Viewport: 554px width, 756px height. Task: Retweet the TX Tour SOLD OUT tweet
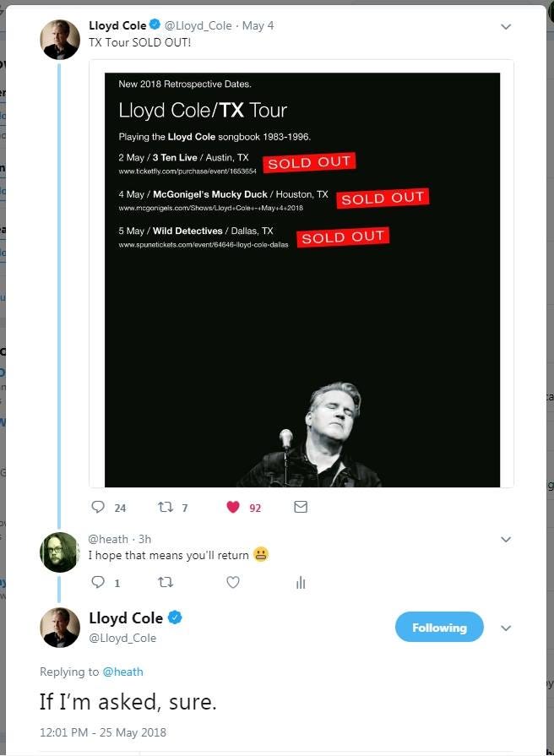(166, 507)
